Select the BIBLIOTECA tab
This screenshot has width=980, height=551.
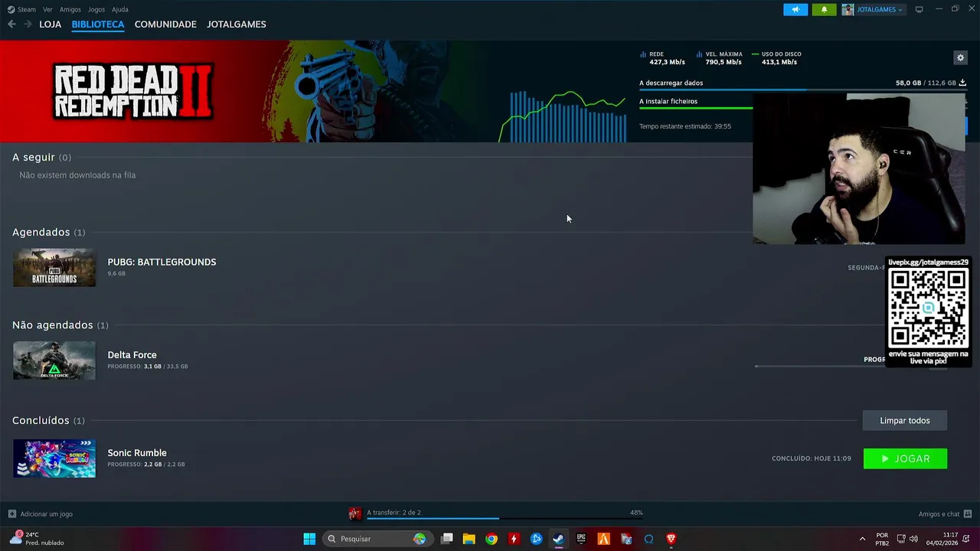[x=98, y=24]
